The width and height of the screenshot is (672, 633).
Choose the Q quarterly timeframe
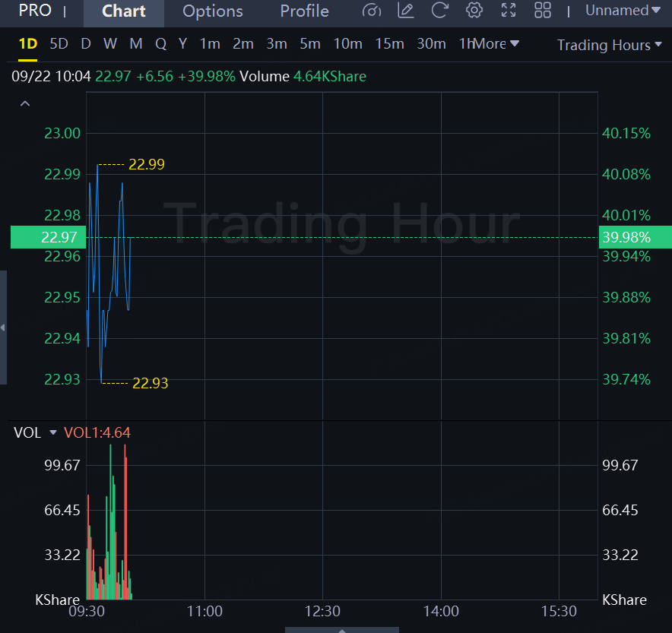[x=160, y=43]
